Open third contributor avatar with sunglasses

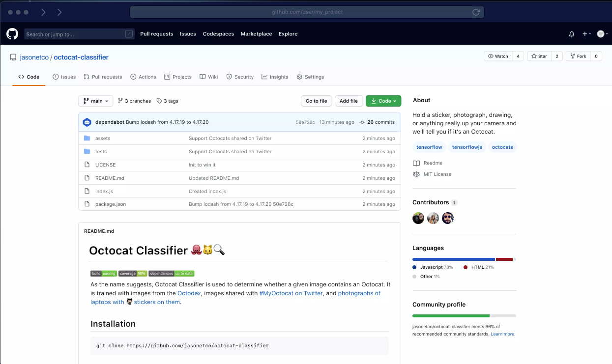[x=447, y=218]
